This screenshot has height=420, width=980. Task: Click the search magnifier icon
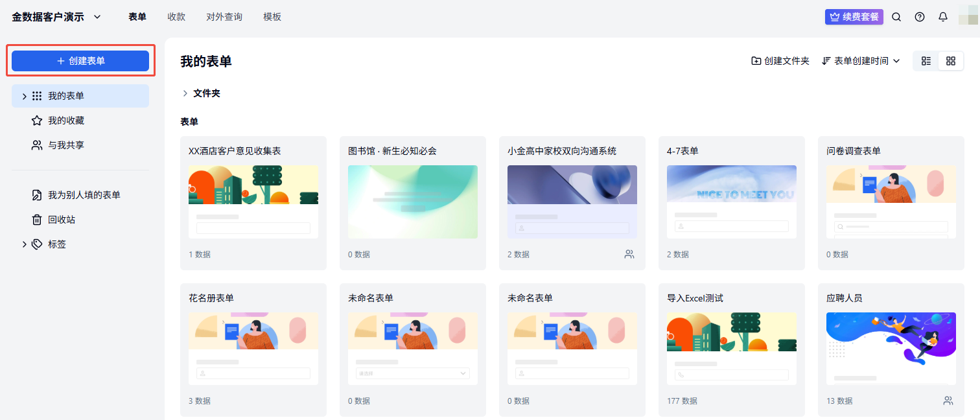[896, 17]
